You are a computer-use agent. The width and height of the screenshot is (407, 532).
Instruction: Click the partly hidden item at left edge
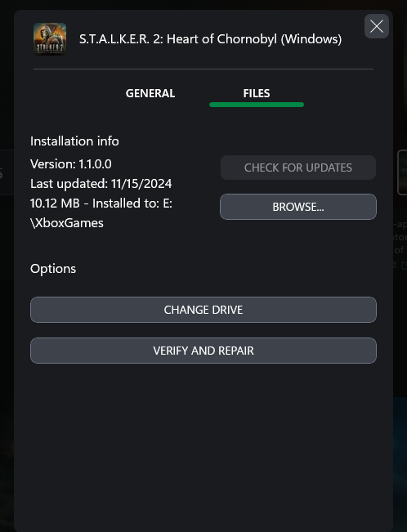click(7, 172)
